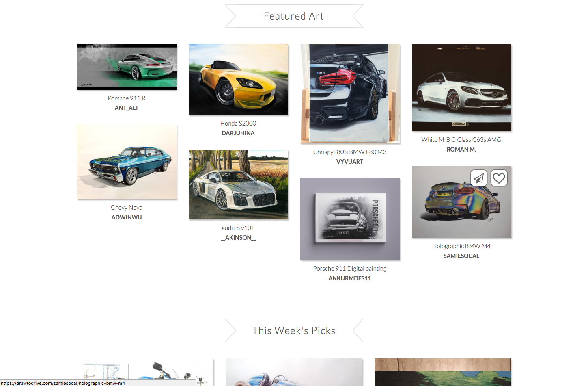
Task: Click the 'White M-B C-Class C63s AMG' title
Action: pyautogui.click(x=461, y=140)
